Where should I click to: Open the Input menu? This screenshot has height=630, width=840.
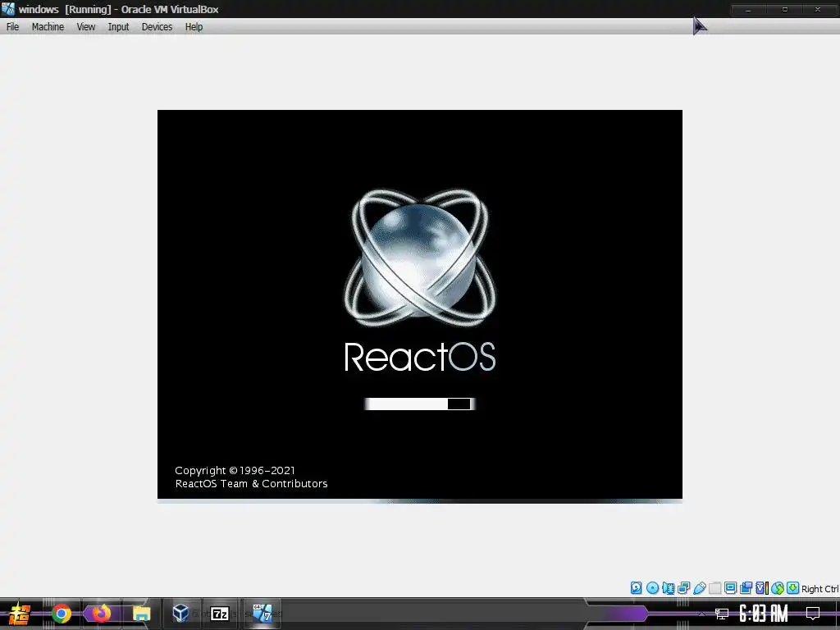(118, 27)
